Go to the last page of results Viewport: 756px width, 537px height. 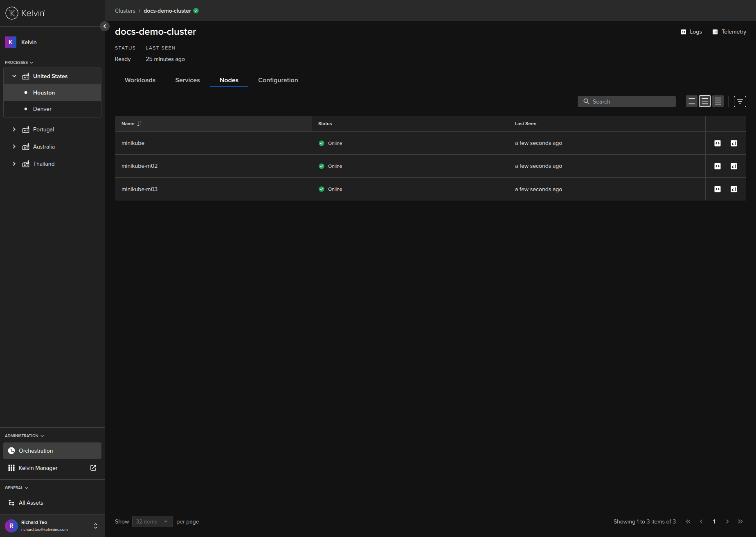click(740, 521)
